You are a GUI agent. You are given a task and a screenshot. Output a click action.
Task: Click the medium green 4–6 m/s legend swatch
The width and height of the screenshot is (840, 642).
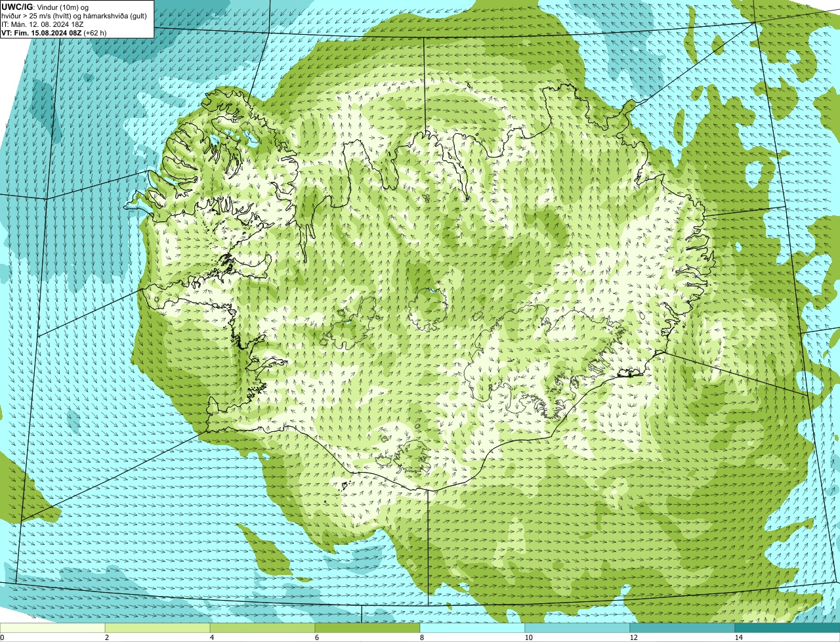point(262,628)
